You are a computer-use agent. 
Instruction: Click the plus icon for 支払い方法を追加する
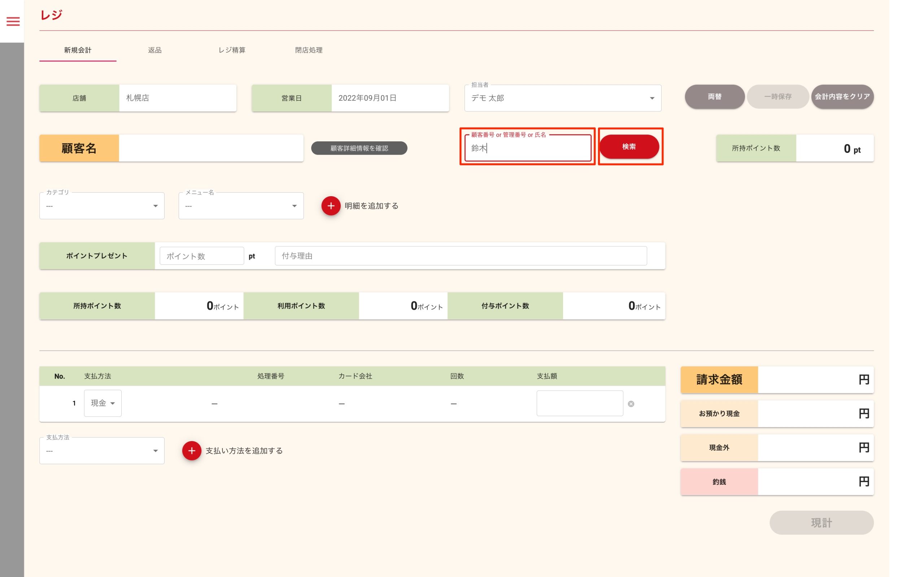pos(192,451)
